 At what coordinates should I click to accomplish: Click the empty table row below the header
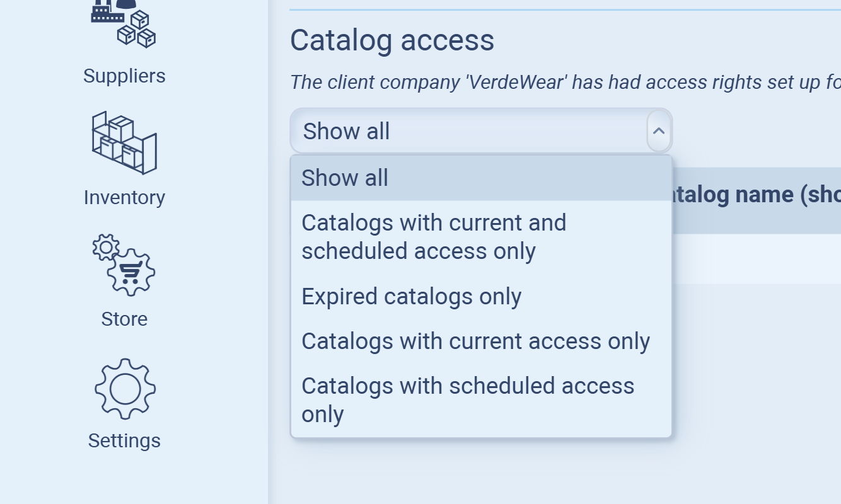(x=757, y=258)
